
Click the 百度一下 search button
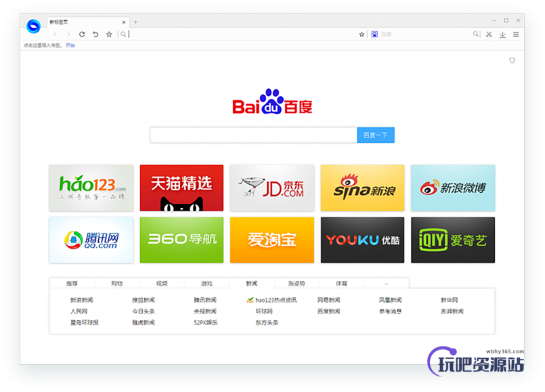click(x=375, y=135)
